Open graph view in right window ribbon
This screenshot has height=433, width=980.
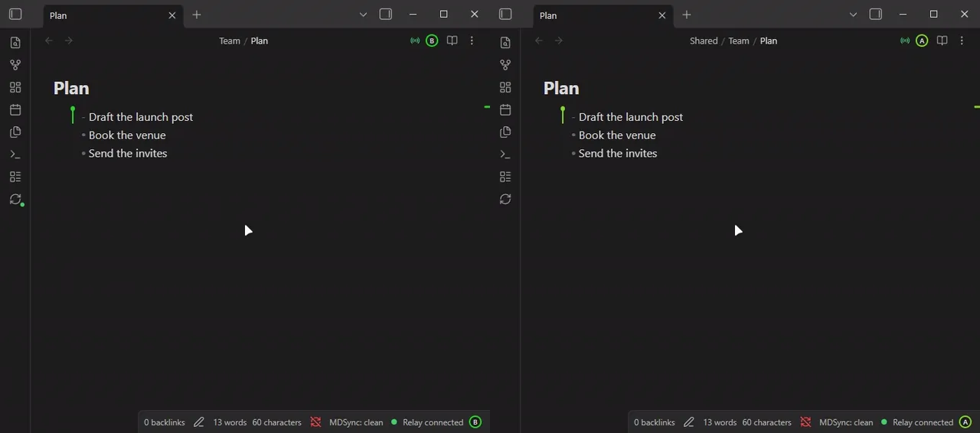[x=505, y=65]
